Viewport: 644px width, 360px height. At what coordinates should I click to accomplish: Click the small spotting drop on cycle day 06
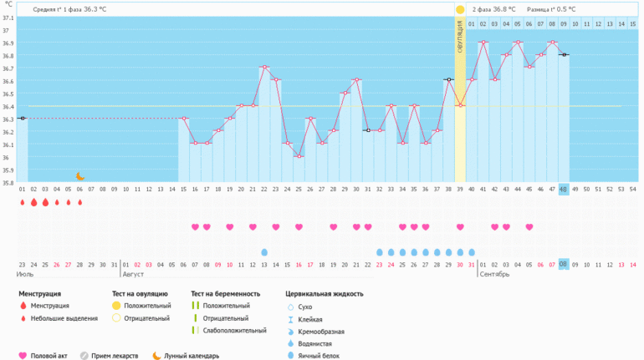[80, 202]
